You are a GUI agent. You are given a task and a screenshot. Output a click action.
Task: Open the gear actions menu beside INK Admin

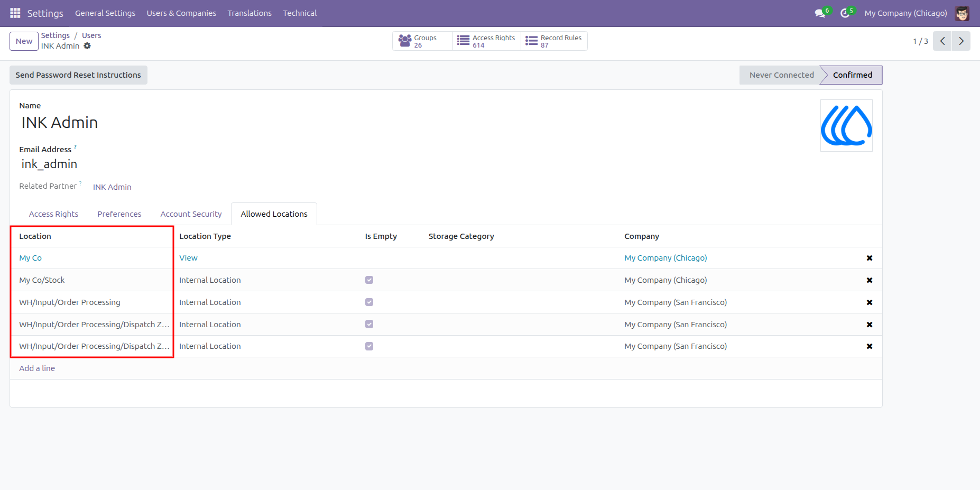[x=87, y=46]
